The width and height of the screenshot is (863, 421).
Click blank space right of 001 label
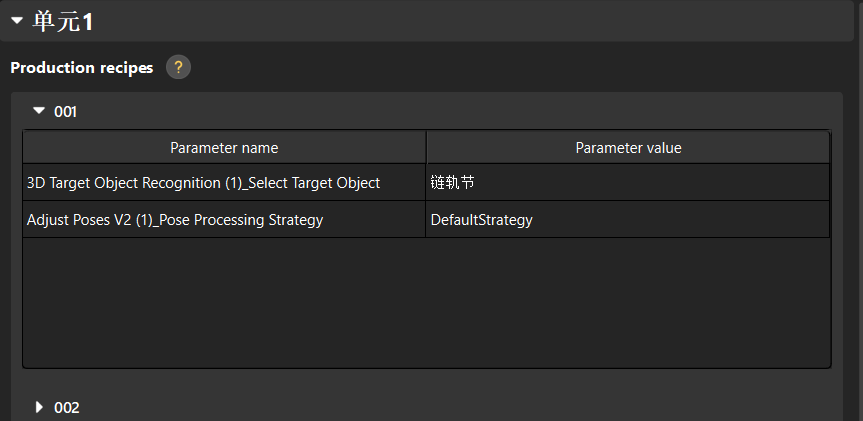pos(450,112)
